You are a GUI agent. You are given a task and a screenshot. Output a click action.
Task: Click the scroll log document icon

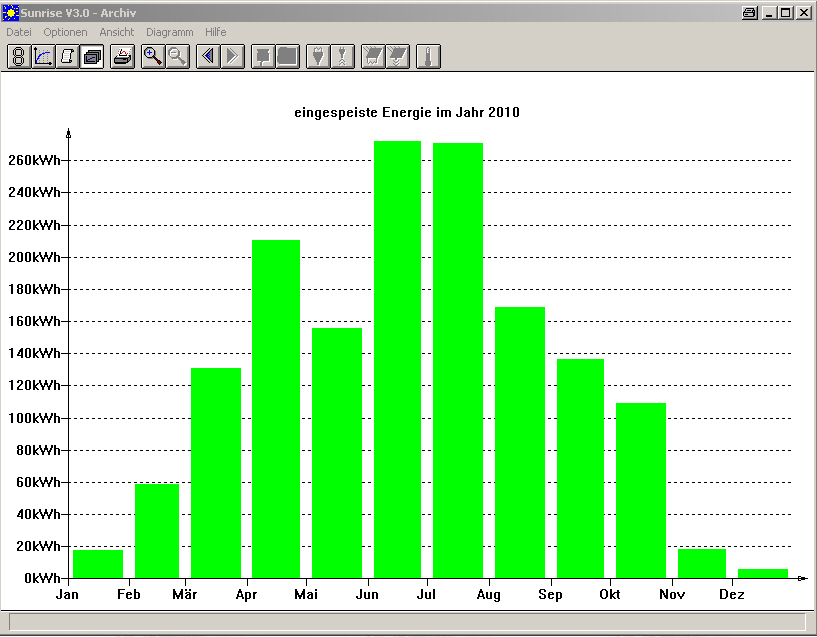click(x=68, y=56)
